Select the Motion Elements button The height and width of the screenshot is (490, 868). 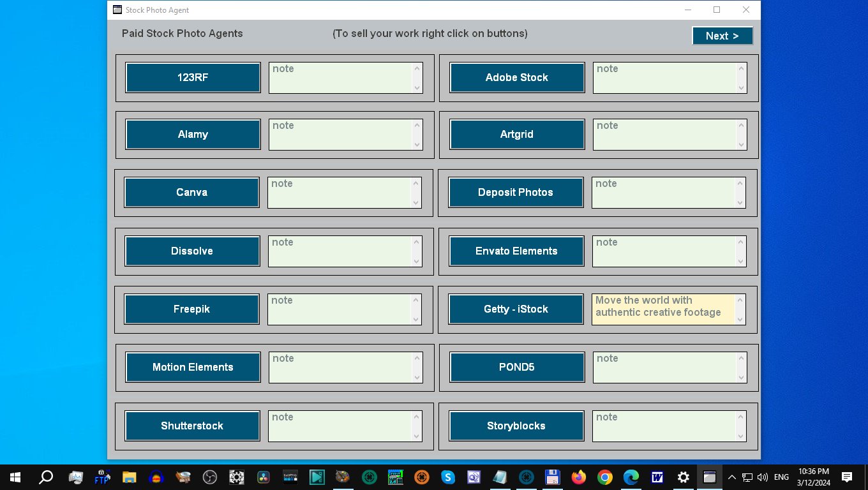point(193,367)
